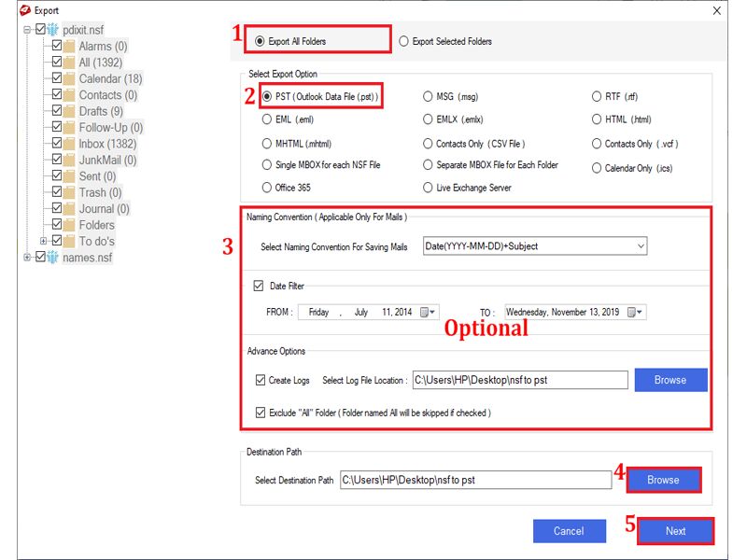Image resolution: width=747 pixels, height=560 pixels.
Task: Expand the names.nsf tree node
Action: click(x=27, y=258)
